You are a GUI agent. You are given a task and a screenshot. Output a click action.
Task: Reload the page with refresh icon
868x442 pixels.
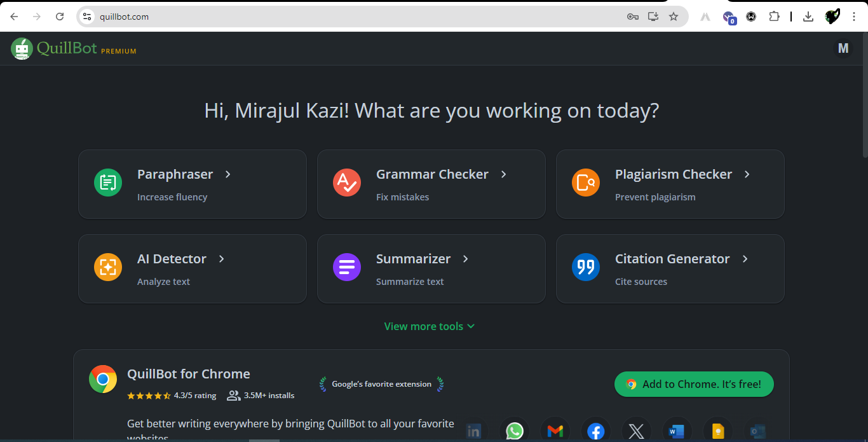[x=60, y=17]
